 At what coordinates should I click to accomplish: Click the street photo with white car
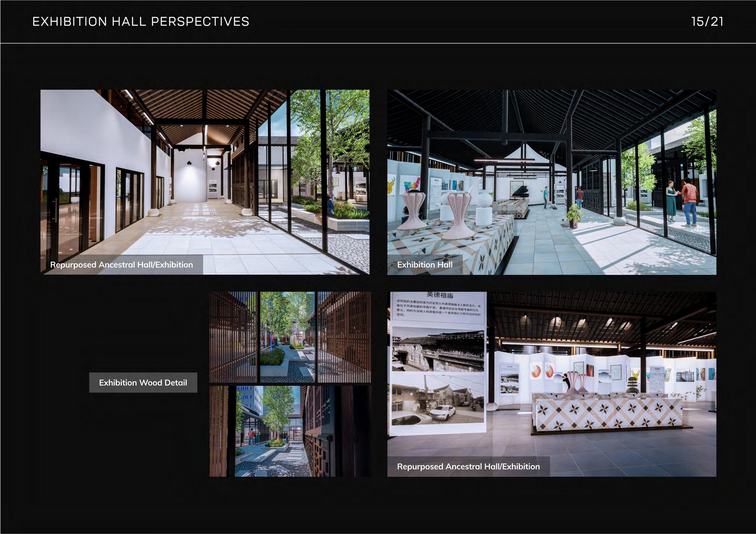pyautogui.click(x=438, y=400)
